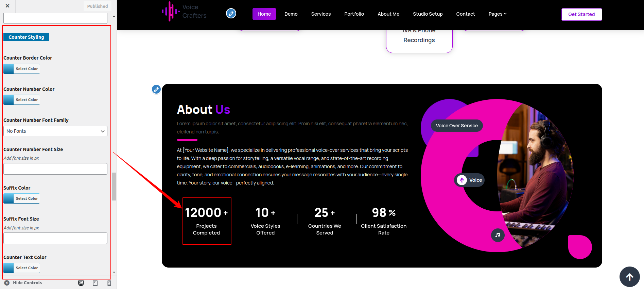Open the Counter Border Color picker
644x289 pixels.
click(22, 69)
